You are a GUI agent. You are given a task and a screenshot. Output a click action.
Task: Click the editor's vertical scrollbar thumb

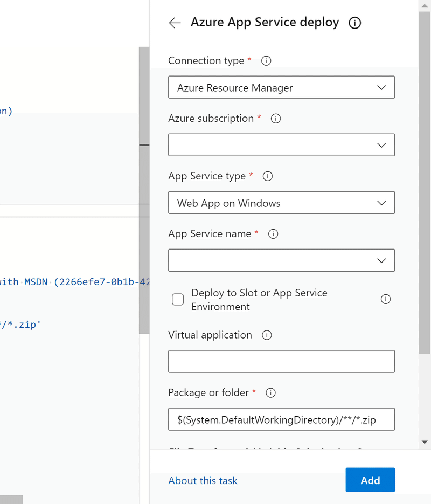point(144,189)
